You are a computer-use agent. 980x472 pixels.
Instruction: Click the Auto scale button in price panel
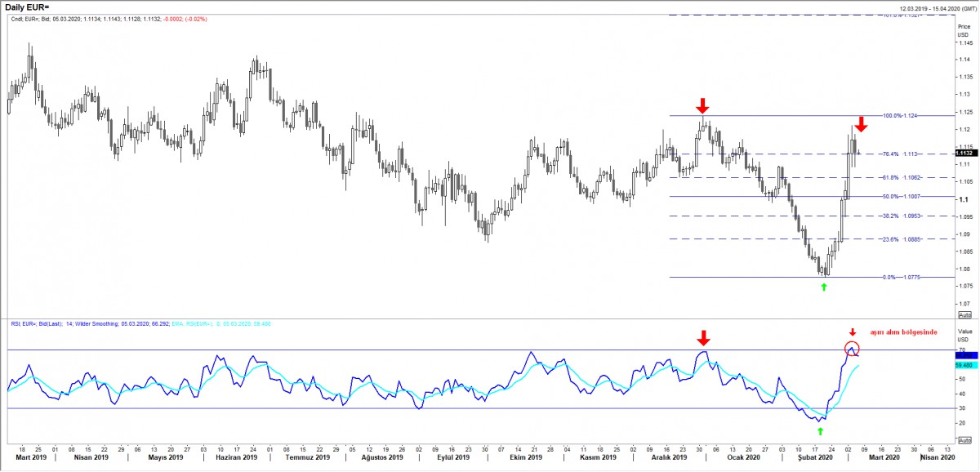tap(964, 314)
